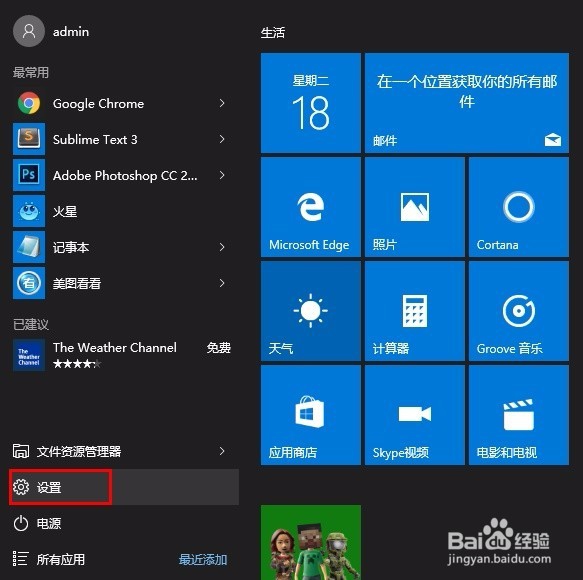This screenshot has width=583, height=580.
Task: Open Adobe Photoshop CC icon
Action: [29, 175]
